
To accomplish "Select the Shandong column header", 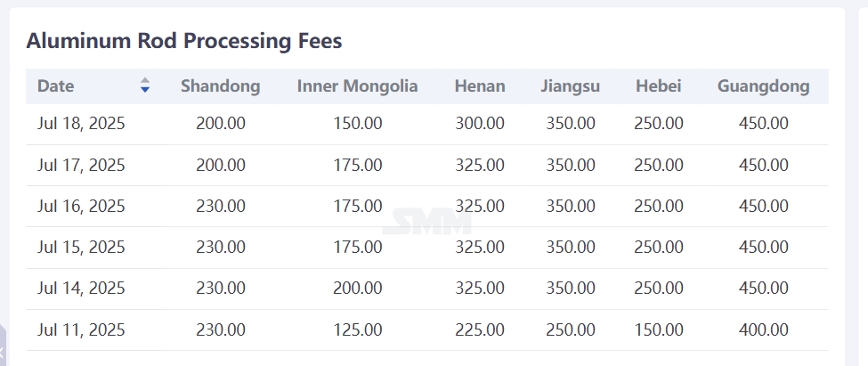I will point(220,85).
